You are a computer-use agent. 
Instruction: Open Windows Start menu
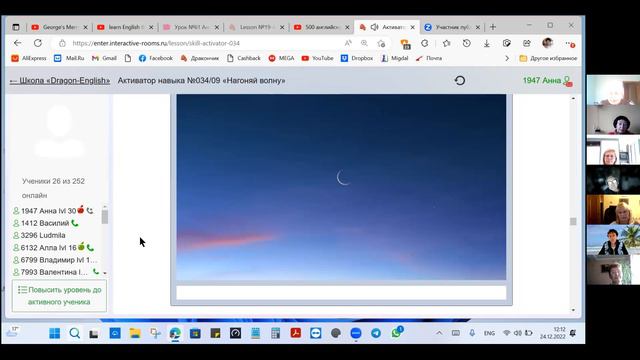54,333
